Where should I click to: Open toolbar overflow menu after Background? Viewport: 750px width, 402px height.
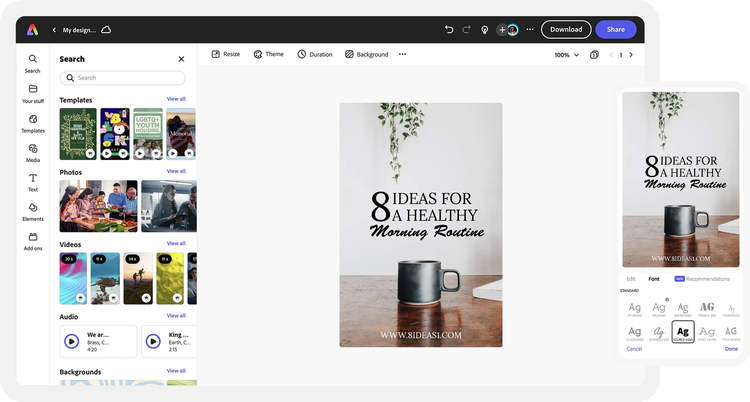point(402,54)
